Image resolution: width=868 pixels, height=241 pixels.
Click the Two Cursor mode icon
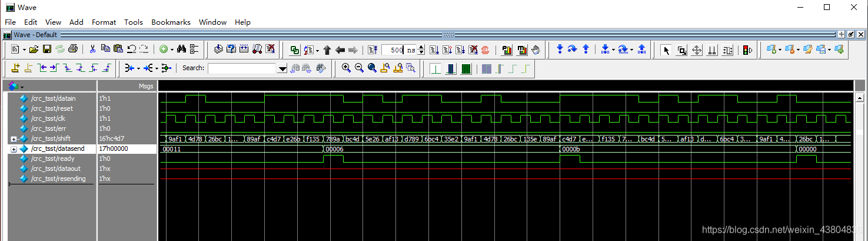tap(712, 50)
